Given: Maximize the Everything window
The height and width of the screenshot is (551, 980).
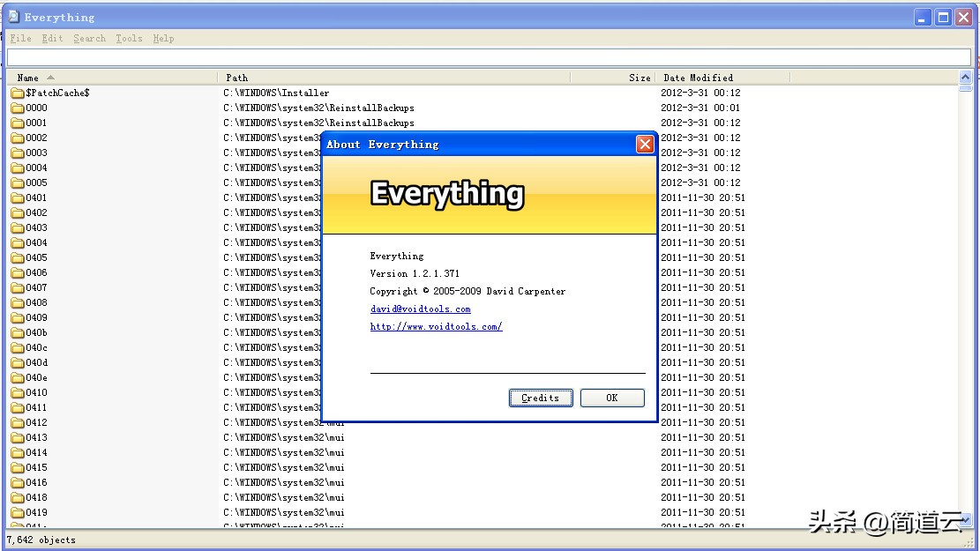Looking at the screenshot, I should (943, 18).
